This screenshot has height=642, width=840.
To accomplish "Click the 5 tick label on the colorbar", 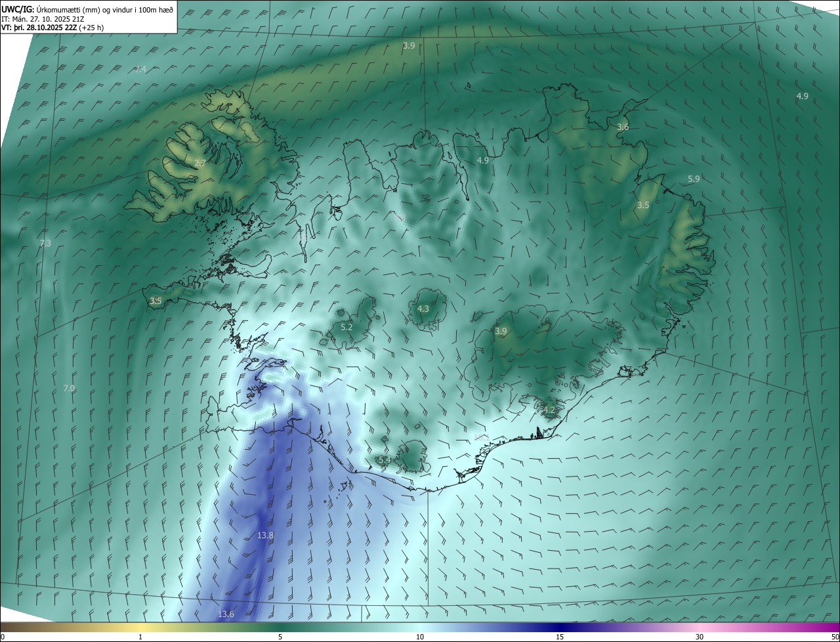I will (280, 637).
